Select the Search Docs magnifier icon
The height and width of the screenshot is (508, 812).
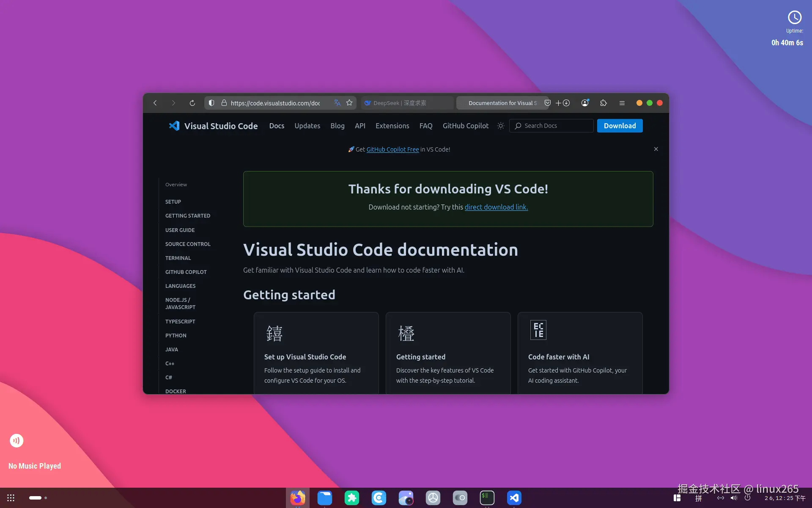tap(518, 126)
